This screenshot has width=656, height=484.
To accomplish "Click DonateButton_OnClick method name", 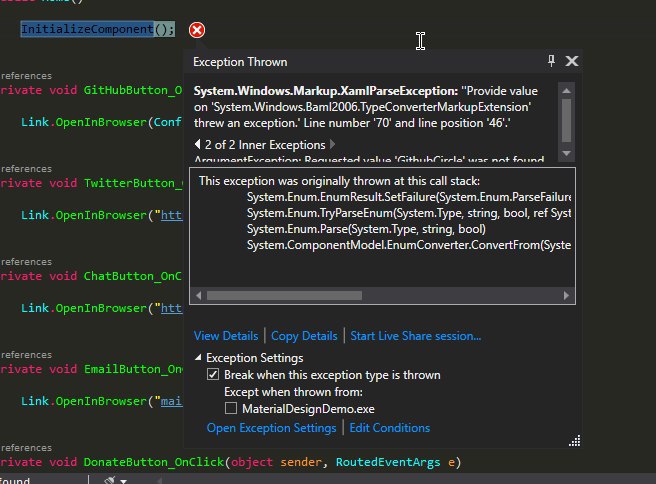I will pyautogui.click(x=154, y=462).
